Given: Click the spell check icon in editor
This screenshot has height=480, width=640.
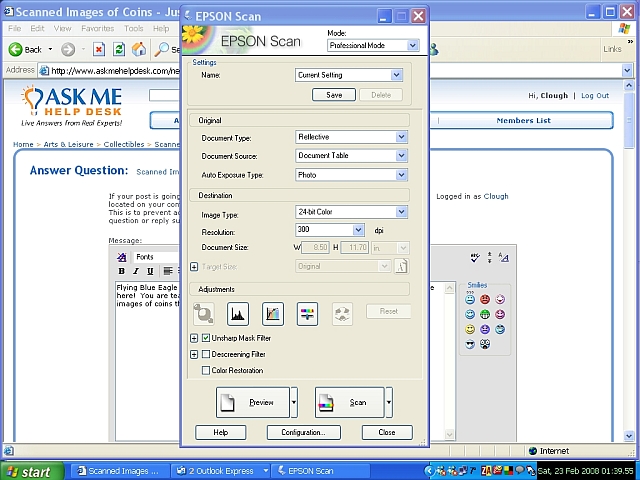Looking at the screenshot, I should tap(475, 258).
